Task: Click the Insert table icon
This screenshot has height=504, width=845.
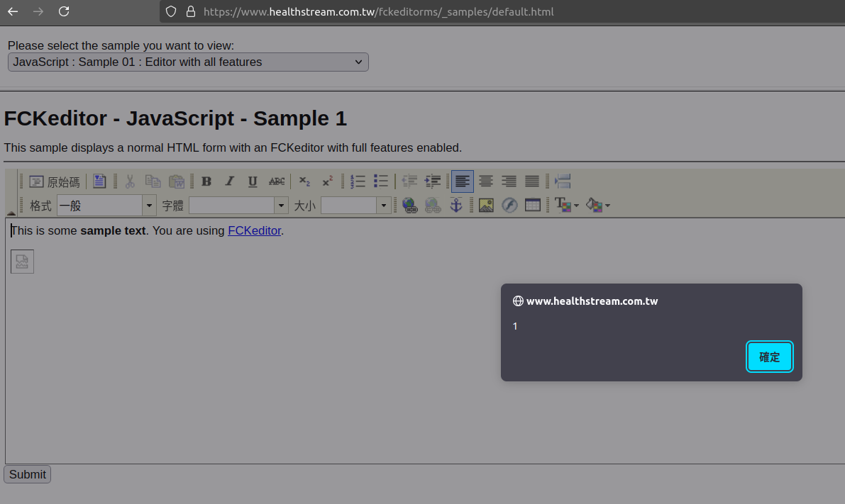Action: click(x=532, y=205)
